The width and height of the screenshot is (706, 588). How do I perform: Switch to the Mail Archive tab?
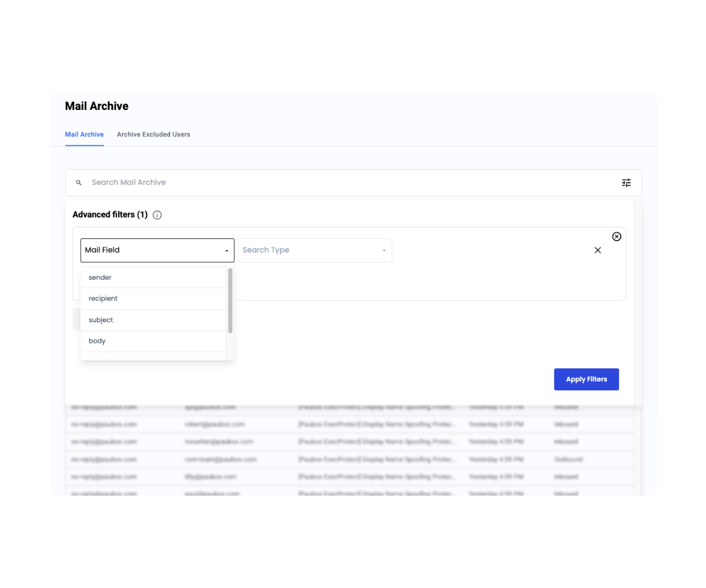[x=84, y=135]
